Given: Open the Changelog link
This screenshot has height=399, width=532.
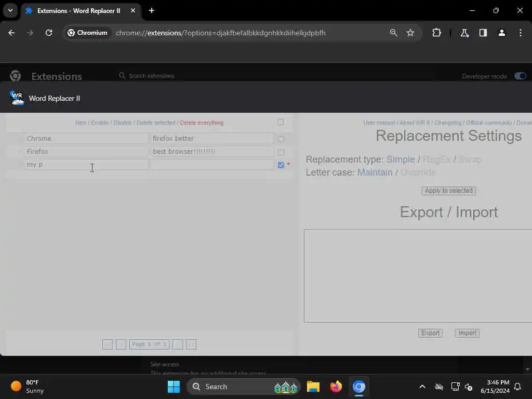Looking at the screenshot, I should (448, 123).
